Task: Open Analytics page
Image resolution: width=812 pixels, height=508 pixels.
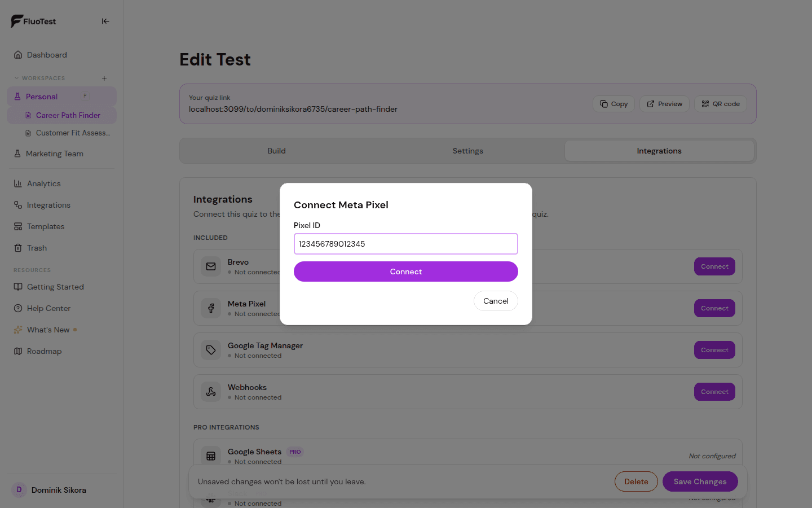Action: (62, 183)
